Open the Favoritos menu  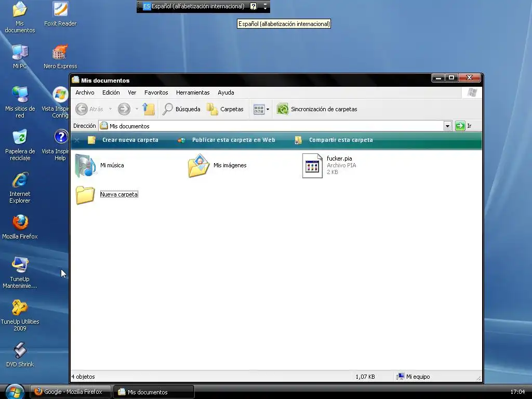(156, 92)
